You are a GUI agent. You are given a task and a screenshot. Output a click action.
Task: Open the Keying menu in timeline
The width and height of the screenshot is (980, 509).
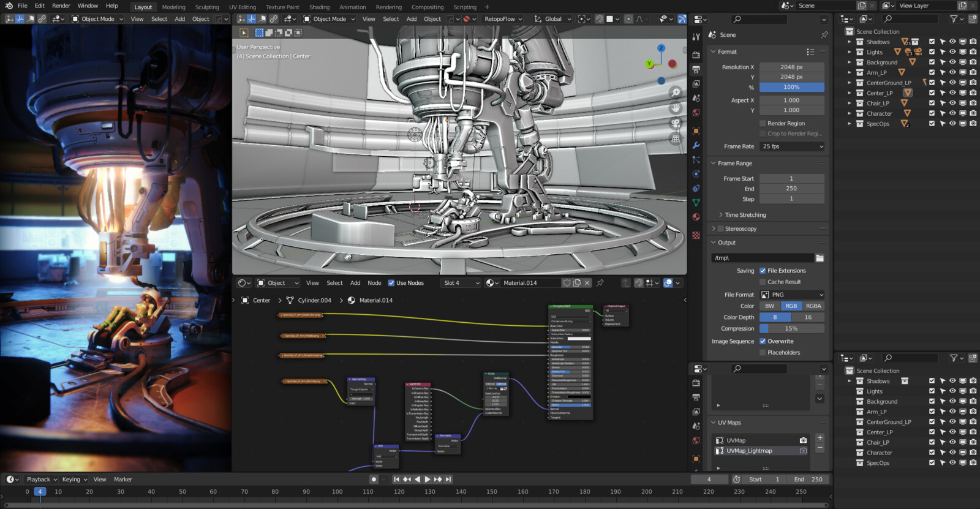pyautogui.click(x=74, y=480)
